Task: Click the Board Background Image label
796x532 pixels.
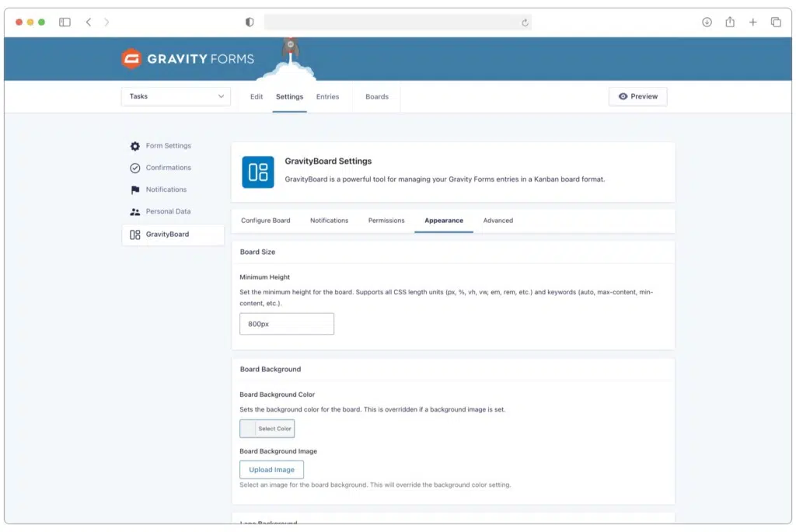Action: click(278, 451)
